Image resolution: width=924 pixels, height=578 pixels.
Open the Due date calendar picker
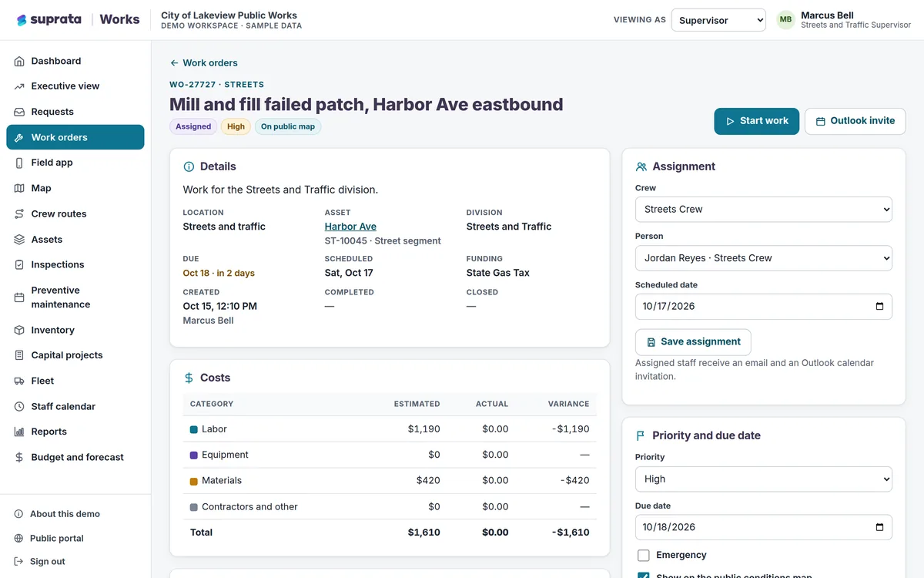[x=879, y=527]
